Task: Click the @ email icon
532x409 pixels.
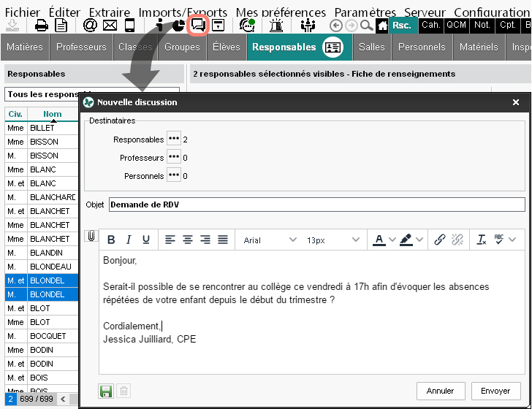Action: tap(91, 26)
